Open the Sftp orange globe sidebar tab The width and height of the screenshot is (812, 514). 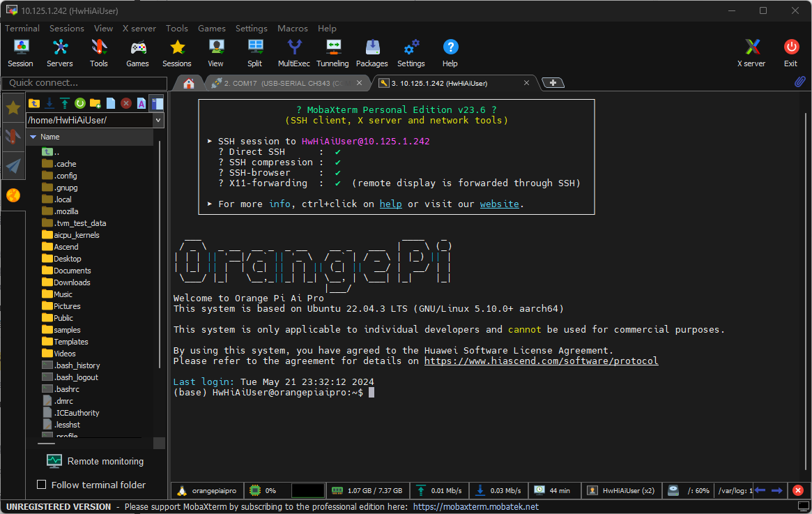pyautogui.click(x=13, y=195)
